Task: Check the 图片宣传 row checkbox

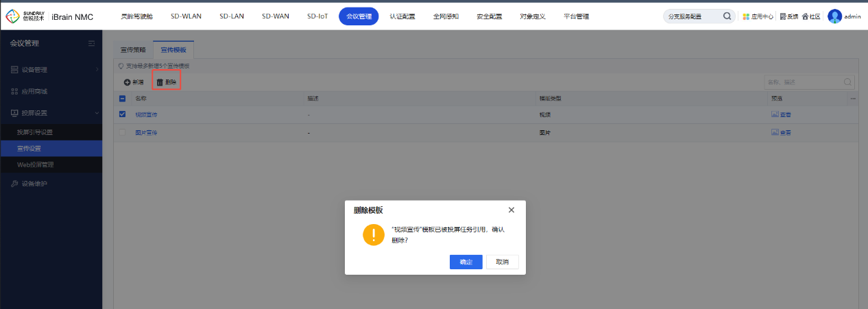Action: 123,132
